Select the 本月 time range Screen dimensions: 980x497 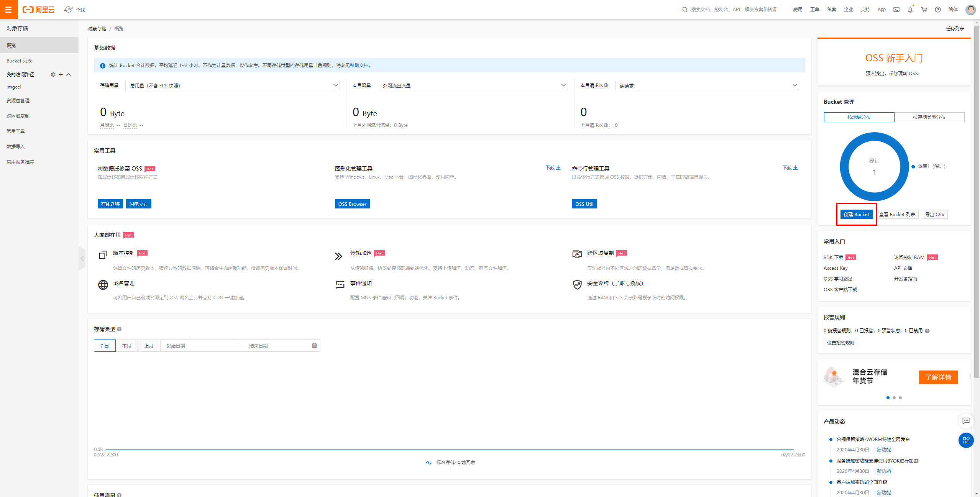(126, 346)
